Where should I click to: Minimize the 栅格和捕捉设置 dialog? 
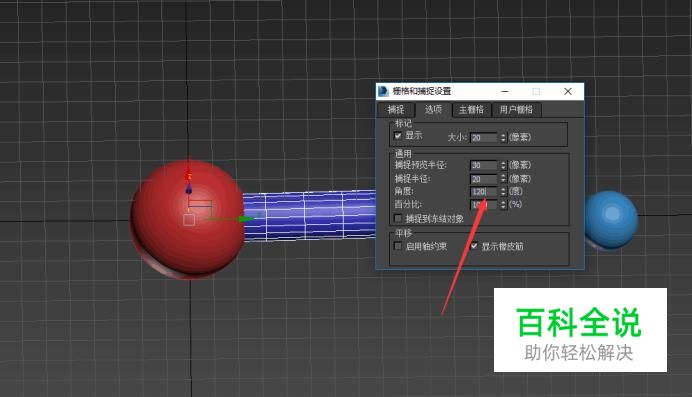coord(505,91)
